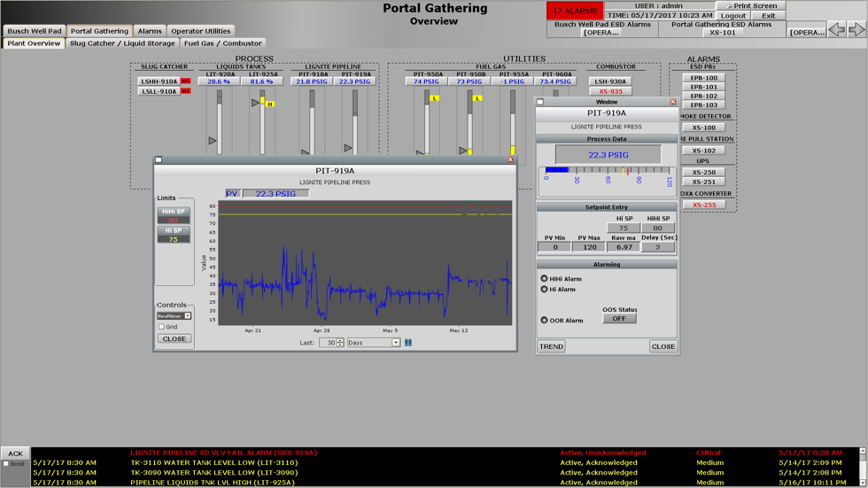Click CLOSE button in the PIT-919A faceplate window
Viewport: 868px width, 488px height.
[663, 346]
